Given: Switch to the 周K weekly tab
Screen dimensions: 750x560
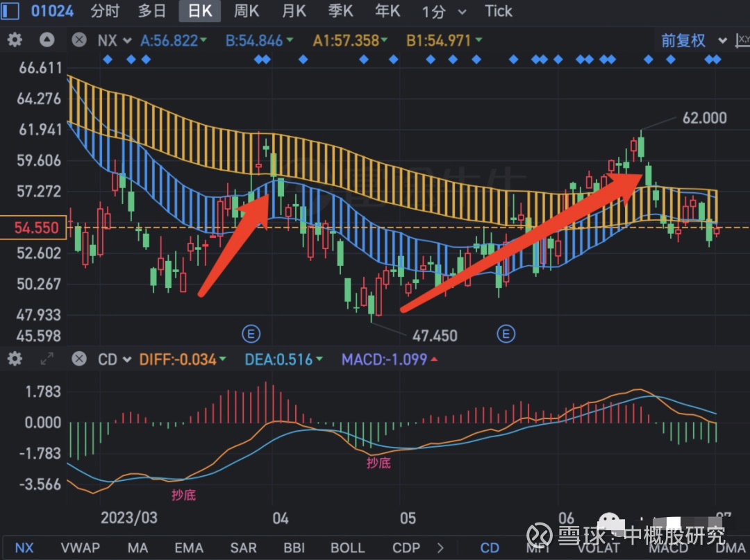Looking at the screenshot, I should pos(247,11).
